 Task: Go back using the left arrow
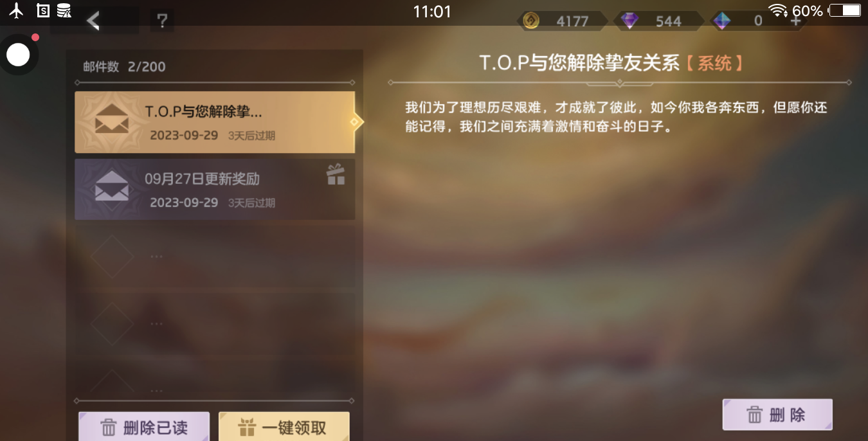(x=94, y=21)
